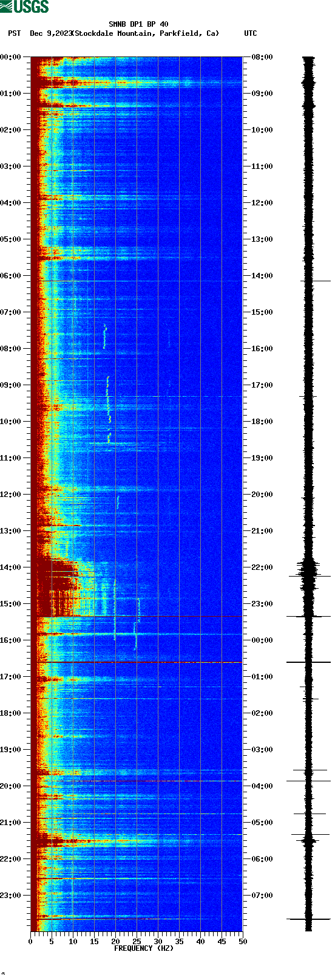Click the 17:00 PST time label

click(x=11, y=677)
